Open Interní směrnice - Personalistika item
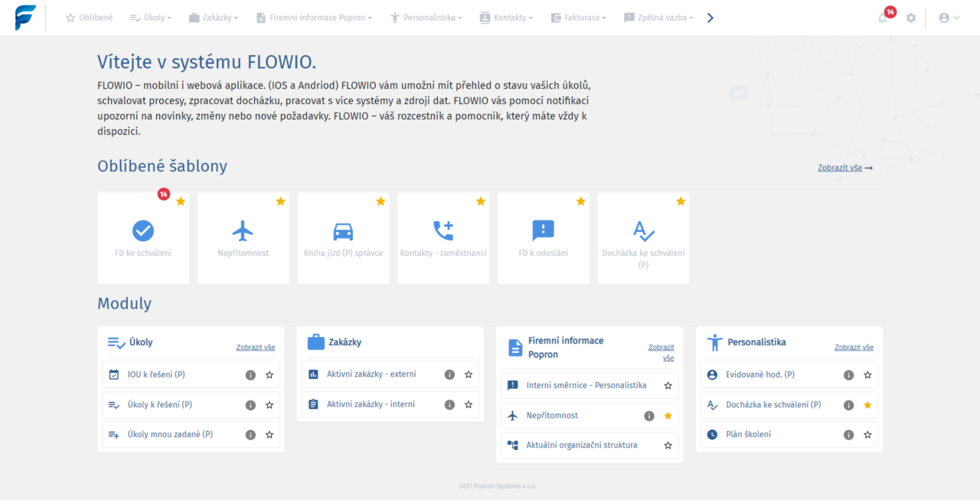 point(590,386)
